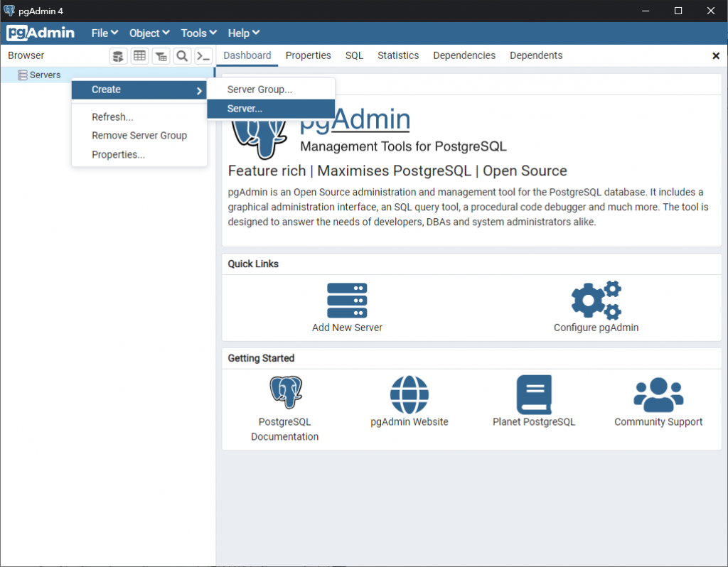The height and width of the screenshot is (567, 728).
Task: Click the Planet PostgreSQL book icon
Action: point(534,394)
